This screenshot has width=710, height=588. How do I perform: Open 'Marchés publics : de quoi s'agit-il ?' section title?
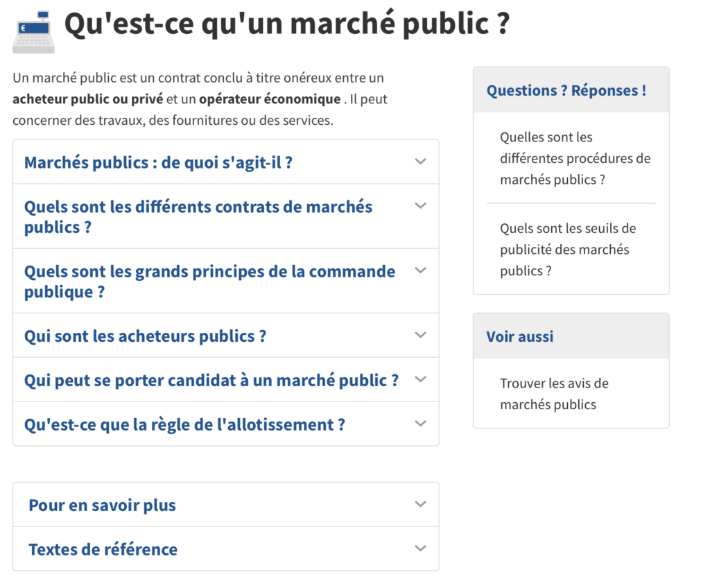coord(158,163)
